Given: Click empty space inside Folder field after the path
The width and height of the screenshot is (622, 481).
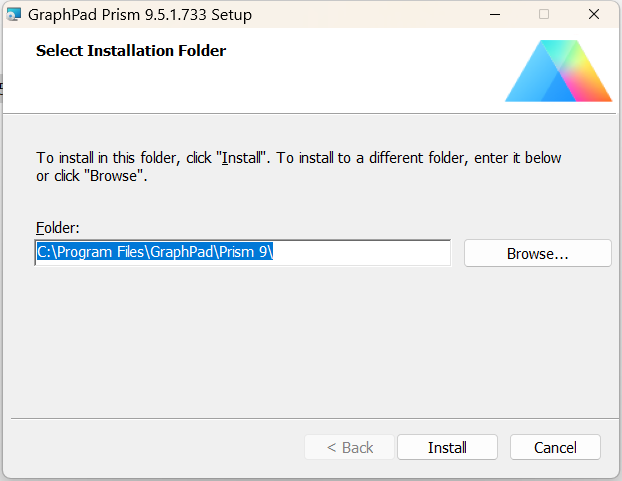Looking at the screenshot, I should click(370, 253).
